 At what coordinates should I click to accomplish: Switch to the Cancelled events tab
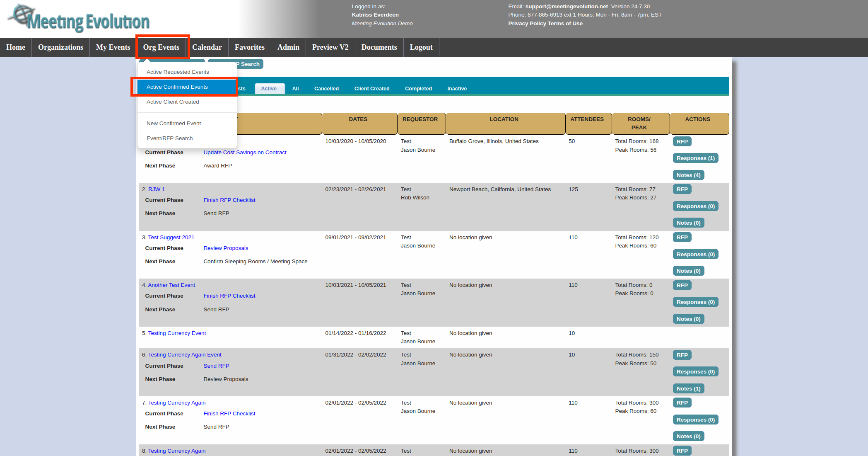[x=326, y=88]
